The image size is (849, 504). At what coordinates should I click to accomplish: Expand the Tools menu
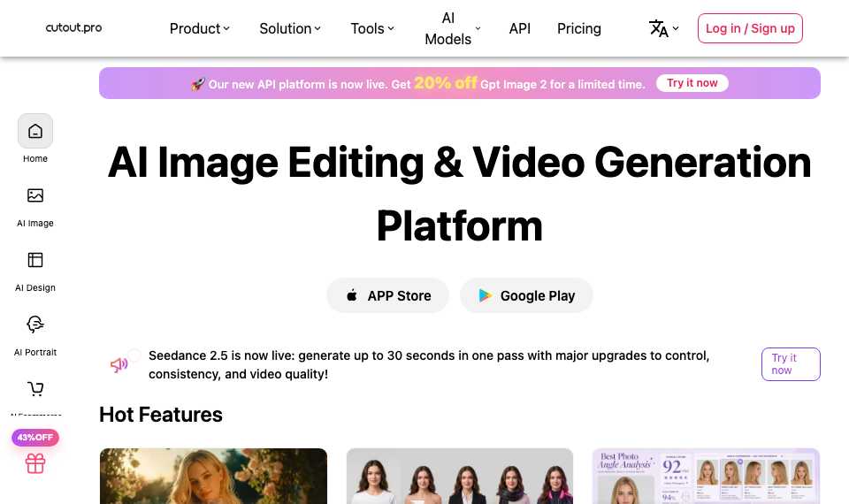pyautogui.click(x=372, y=28)
